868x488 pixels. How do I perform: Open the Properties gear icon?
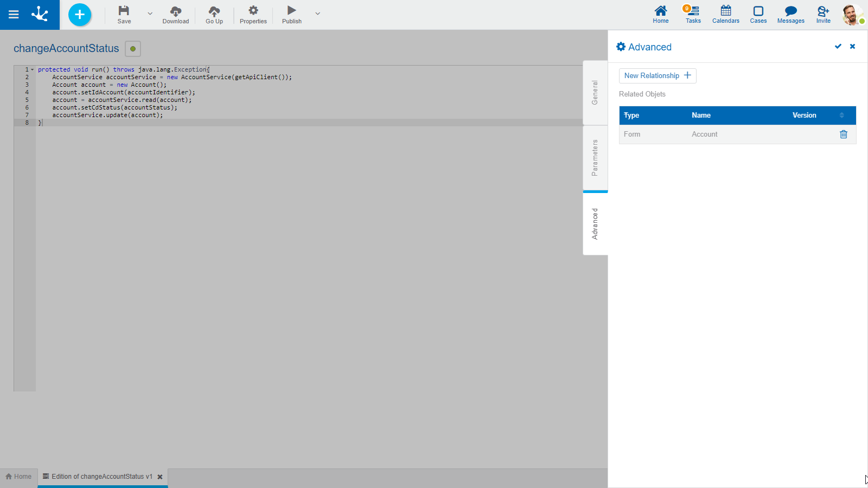tap(253, 11)
